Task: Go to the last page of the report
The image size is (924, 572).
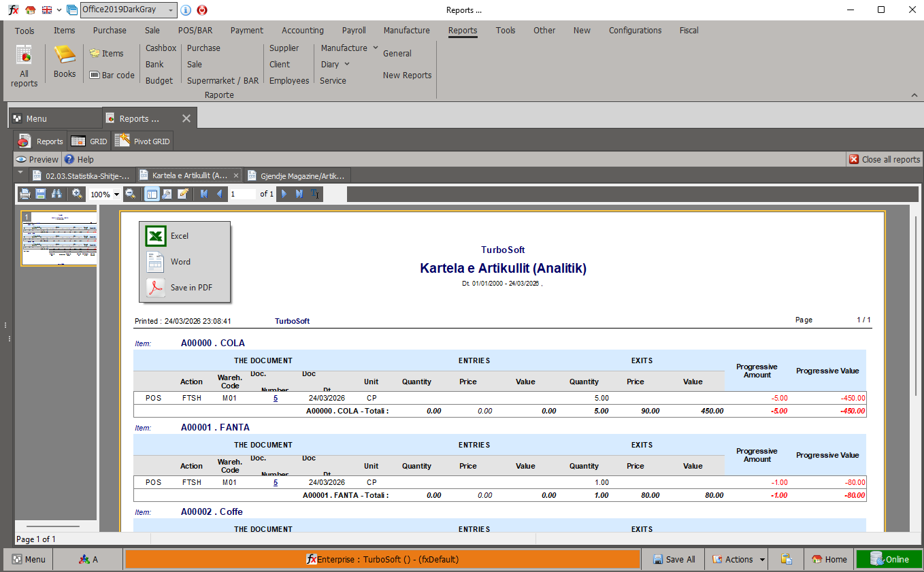Action: 299,195
